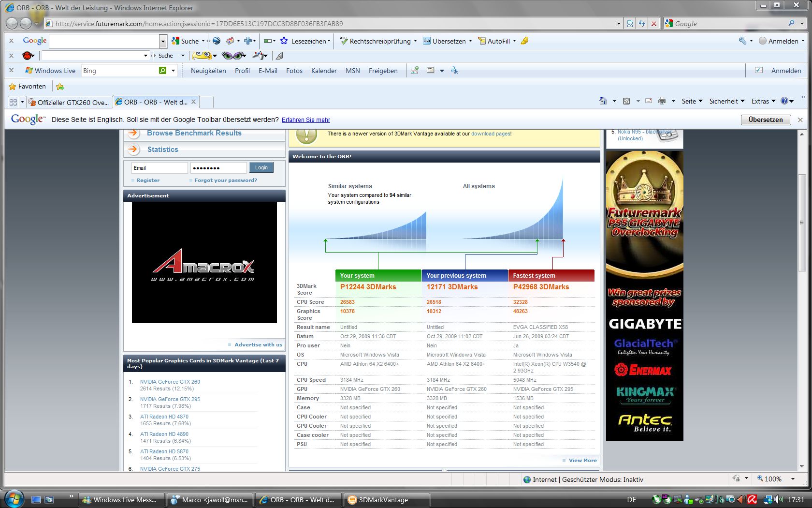Image resolution: width=812 pixels, height=508 pixels.
Task: Click the Übersetzen tool in Google toolbar
Action: (x=444, y=41)
